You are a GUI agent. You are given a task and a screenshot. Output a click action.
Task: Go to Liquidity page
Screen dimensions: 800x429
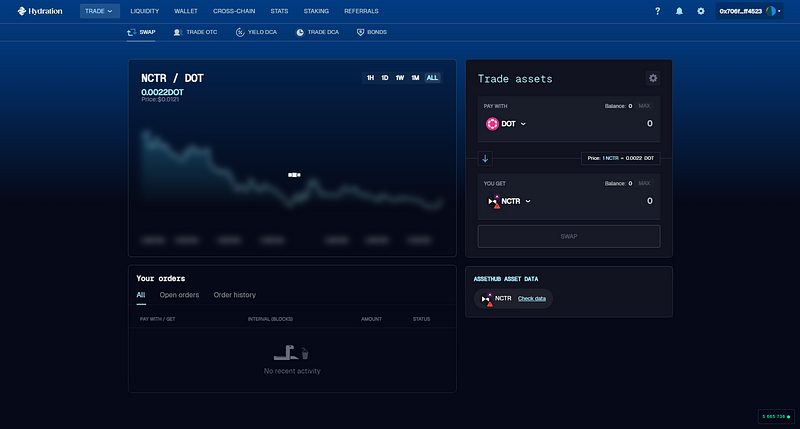click(144, 11)
